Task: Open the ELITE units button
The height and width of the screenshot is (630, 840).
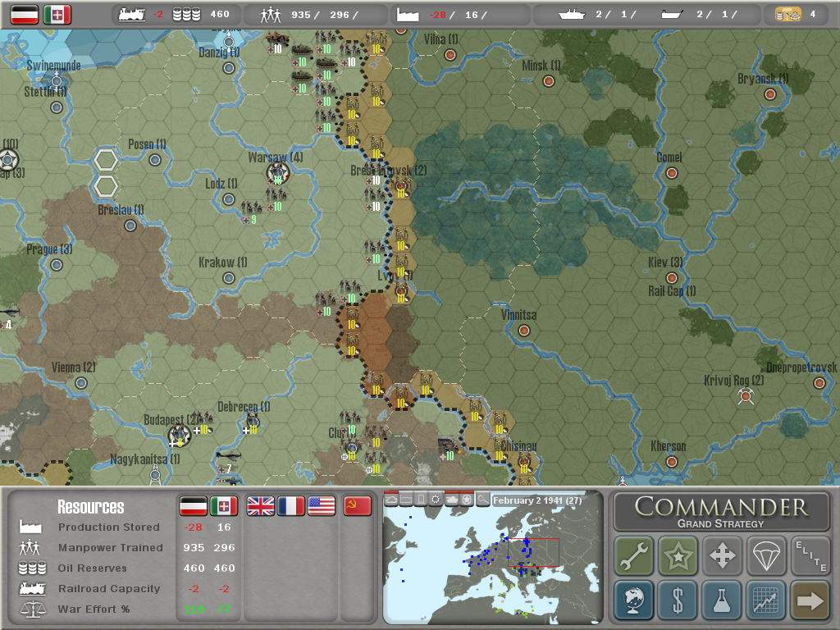Action: [x=810, y=556]
